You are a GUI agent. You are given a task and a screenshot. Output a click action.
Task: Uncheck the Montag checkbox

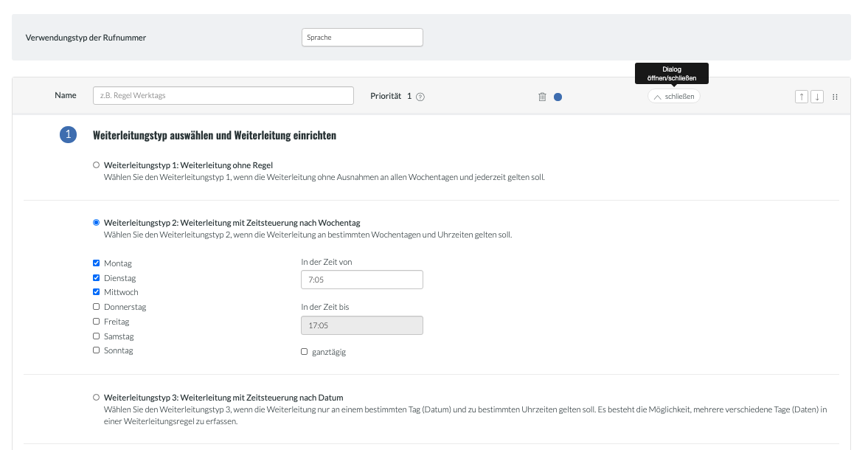(97, 263)
